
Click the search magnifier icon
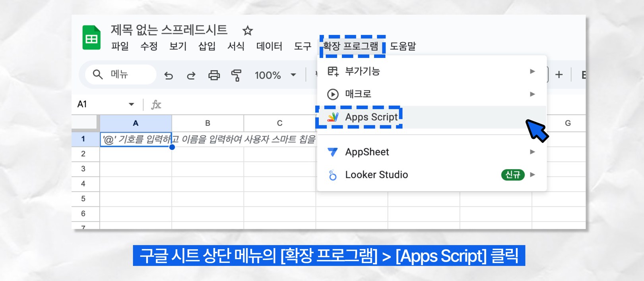[x=98, y=74]
